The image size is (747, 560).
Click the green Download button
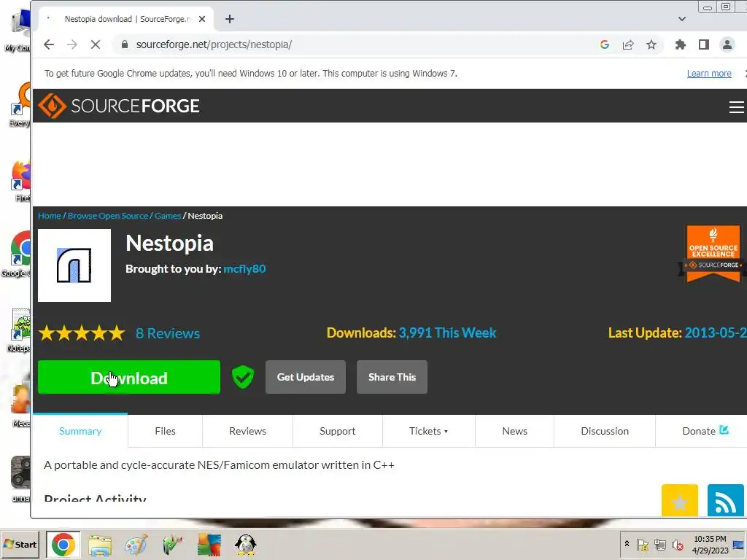tap(129, 377)
